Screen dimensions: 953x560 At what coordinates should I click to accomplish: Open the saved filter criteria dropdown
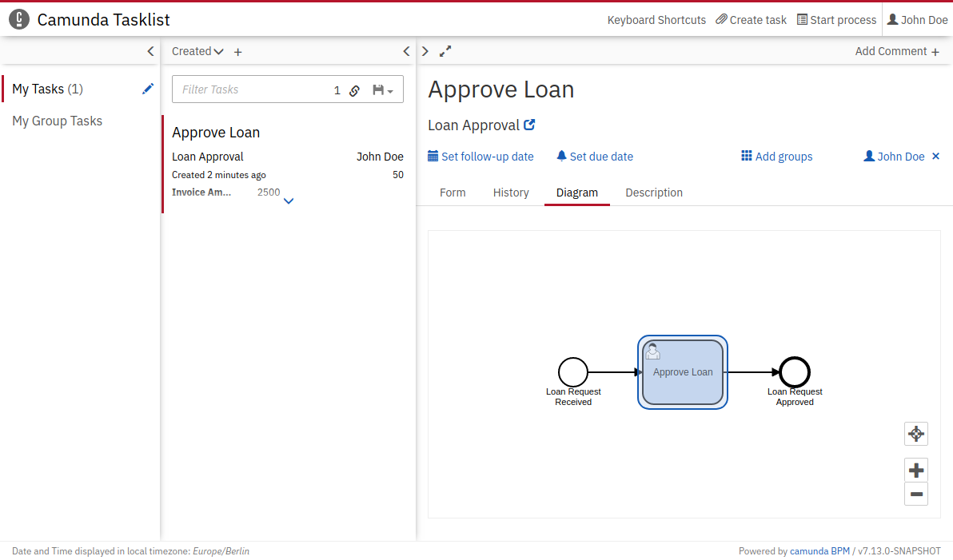click(x=383, y=90)
